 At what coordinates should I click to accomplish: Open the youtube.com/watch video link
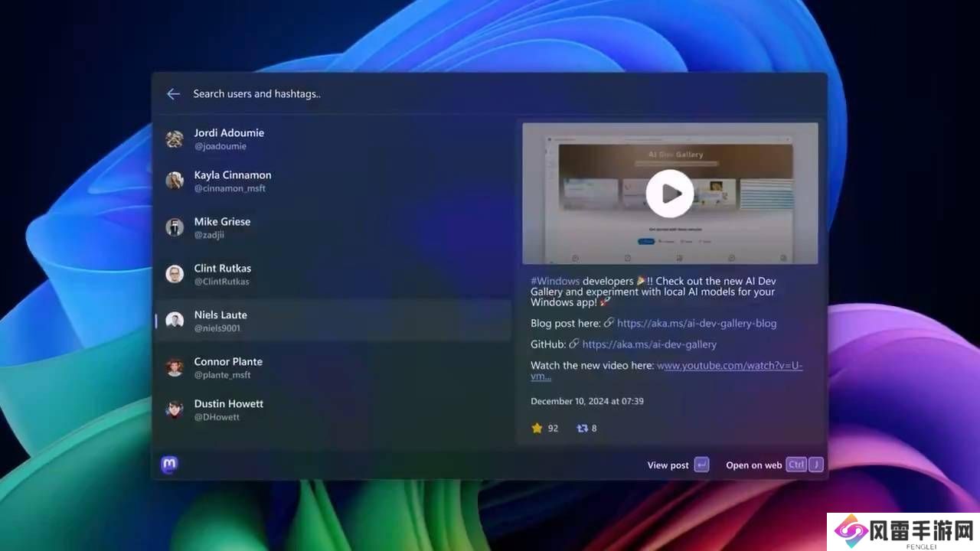coord(730,366)
